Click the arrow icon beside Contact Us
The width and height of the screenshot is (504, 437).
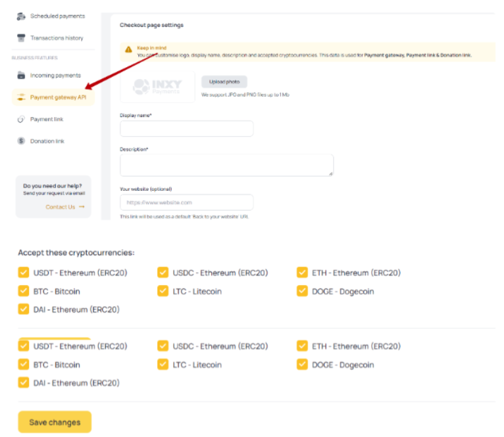82,207
